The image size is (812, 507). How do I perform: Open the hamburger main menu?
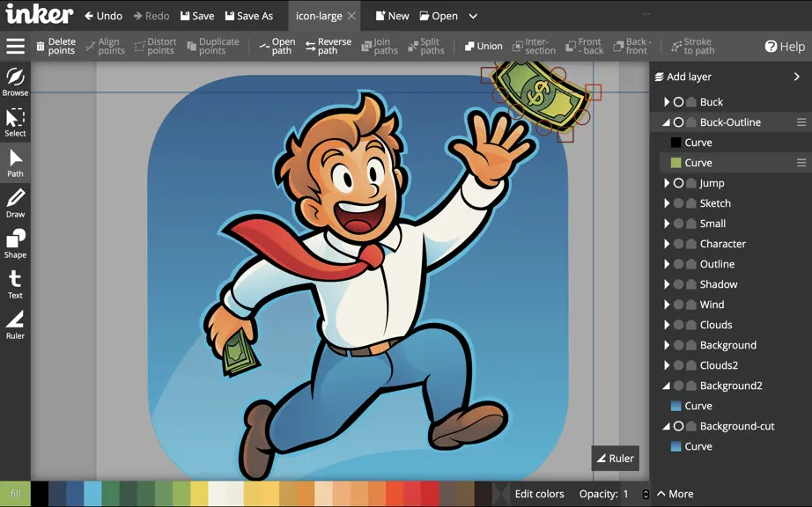click(x=16, y=46)
